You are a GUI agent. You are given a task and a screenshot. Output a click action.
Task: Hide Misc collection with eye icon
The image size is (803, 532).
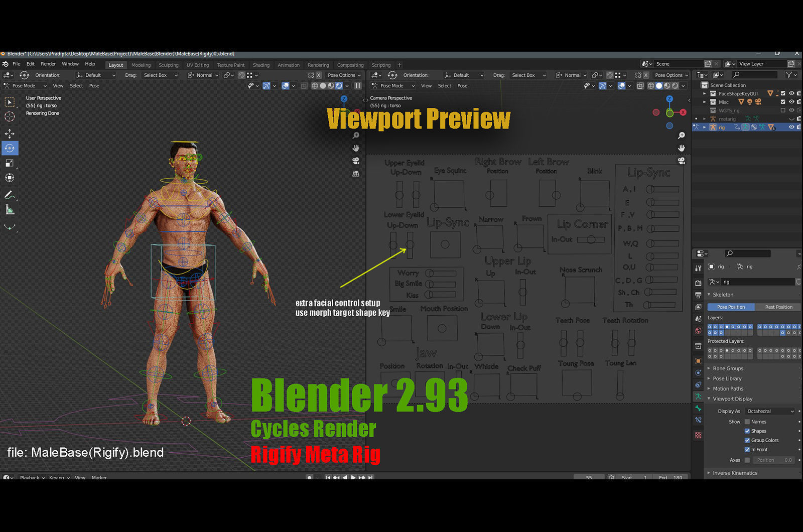coord(791,102)
